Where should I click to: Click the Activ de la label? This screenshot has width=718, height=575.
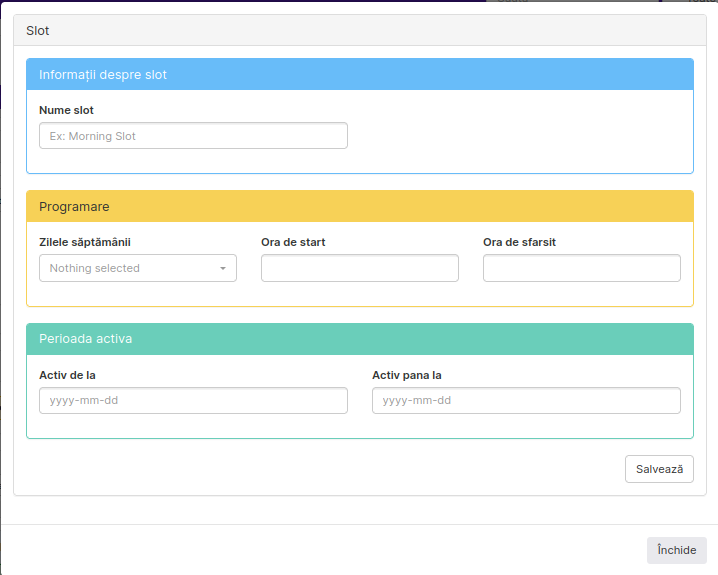(67, 375)
